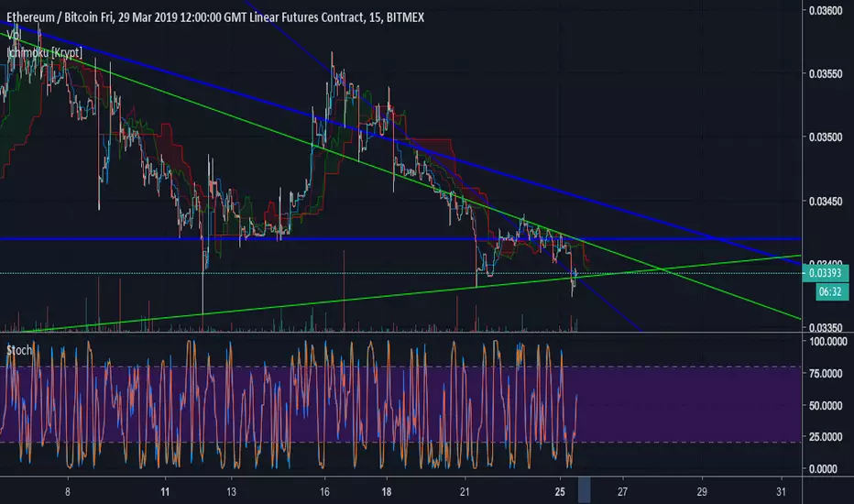Click date label 18 on time axis
854x504 pixels.
pos(387,492)
